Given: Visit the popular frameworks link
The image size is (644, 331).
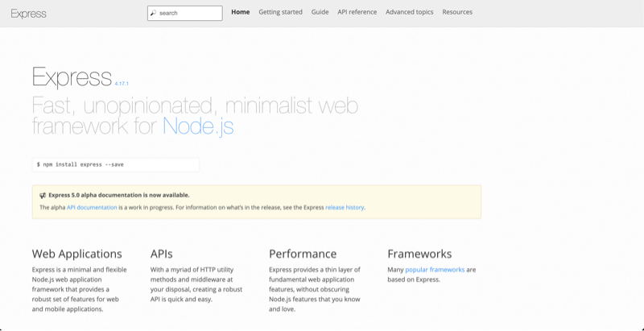Looking at the screenshot, I should (435, 270).
